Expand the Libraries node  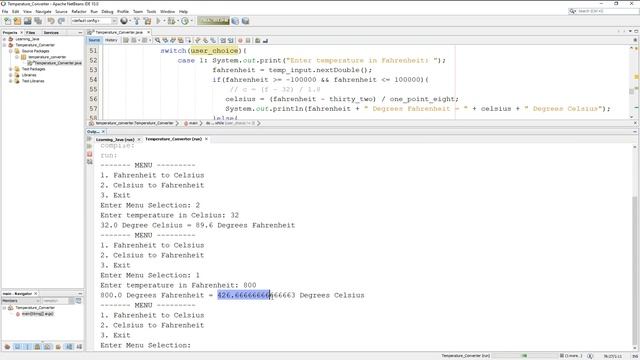coord(11,75)
